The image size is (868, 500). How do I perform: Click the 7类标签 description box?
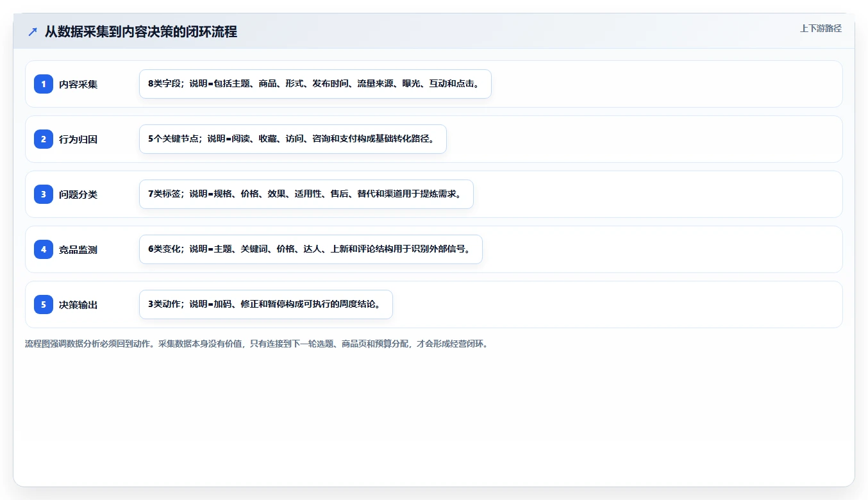[306, 194]
